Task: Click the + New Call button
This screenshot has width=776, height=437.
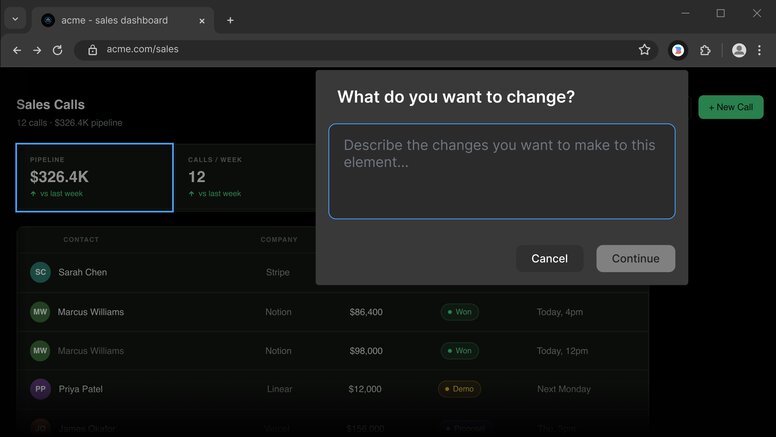Action: pyautogui.click(x=731, y=107)
